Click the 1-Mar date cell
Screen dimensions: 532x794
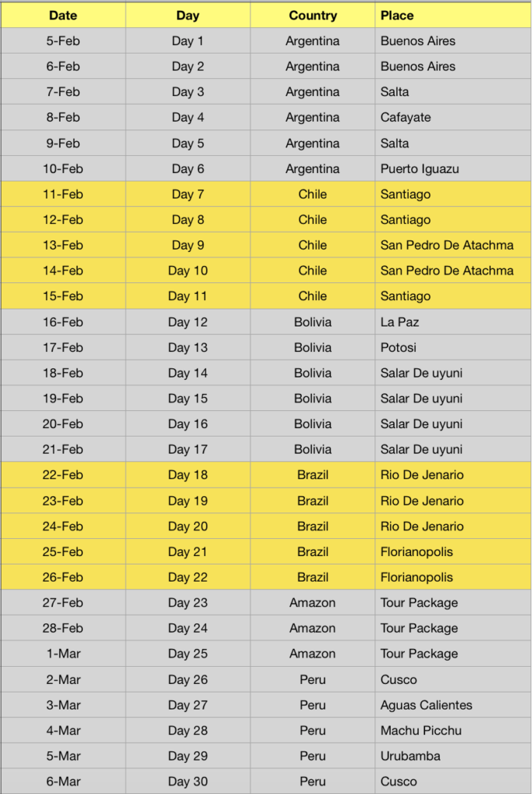[63, 654]
